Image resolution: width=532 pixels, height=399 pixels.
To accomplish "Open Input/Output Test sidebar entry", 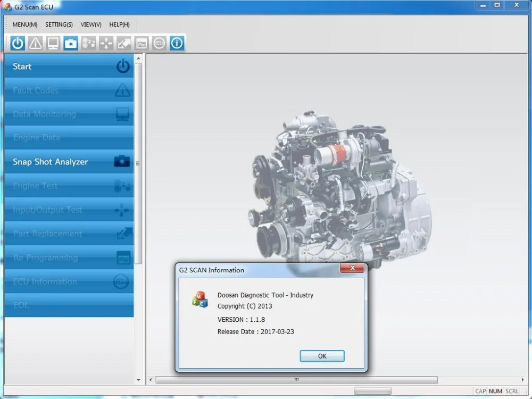I will [x=69, y=210].
